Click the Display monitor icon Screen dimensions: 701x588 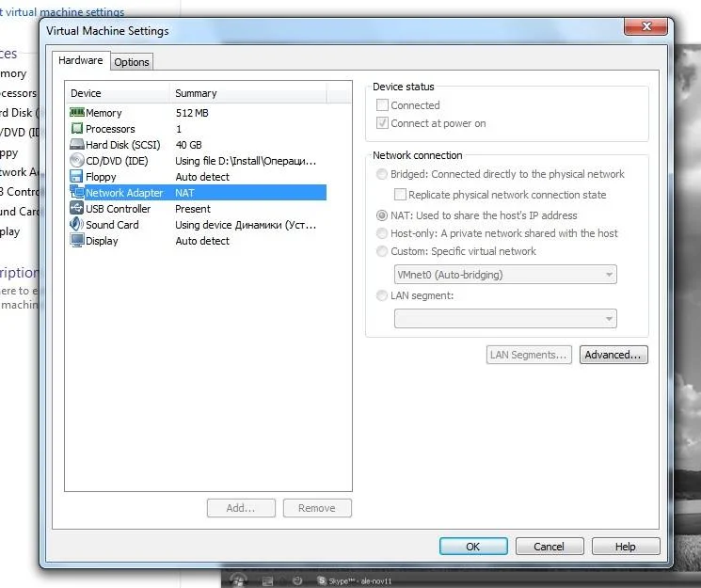click(x=77, y=241)
